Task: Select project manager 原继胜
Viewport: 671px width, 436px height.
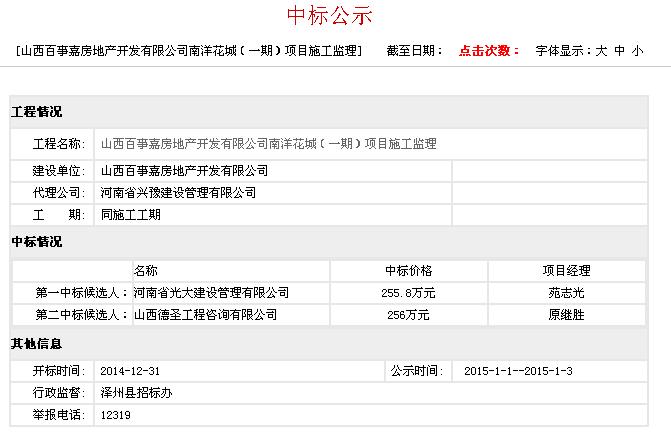Action: pos(567,315)
